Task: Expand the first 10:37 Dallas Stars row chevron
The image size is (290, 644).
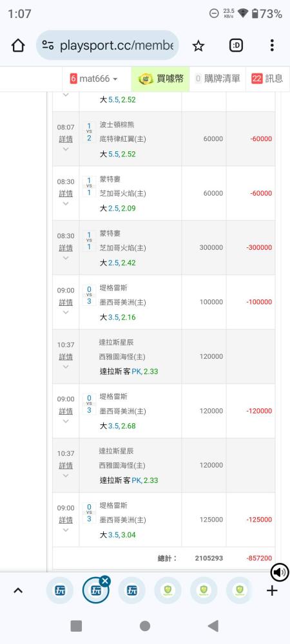Action: click(x=66, y=367)
